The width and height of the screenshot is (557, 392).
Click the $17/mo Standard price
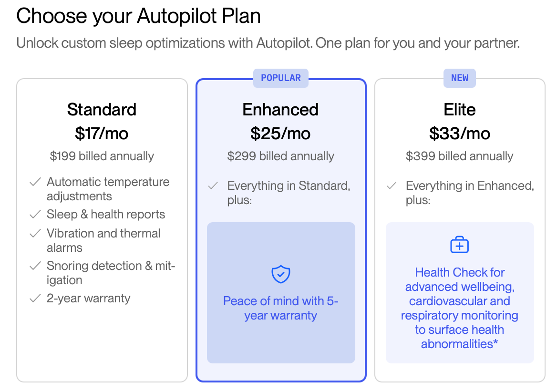coord(102,134)
